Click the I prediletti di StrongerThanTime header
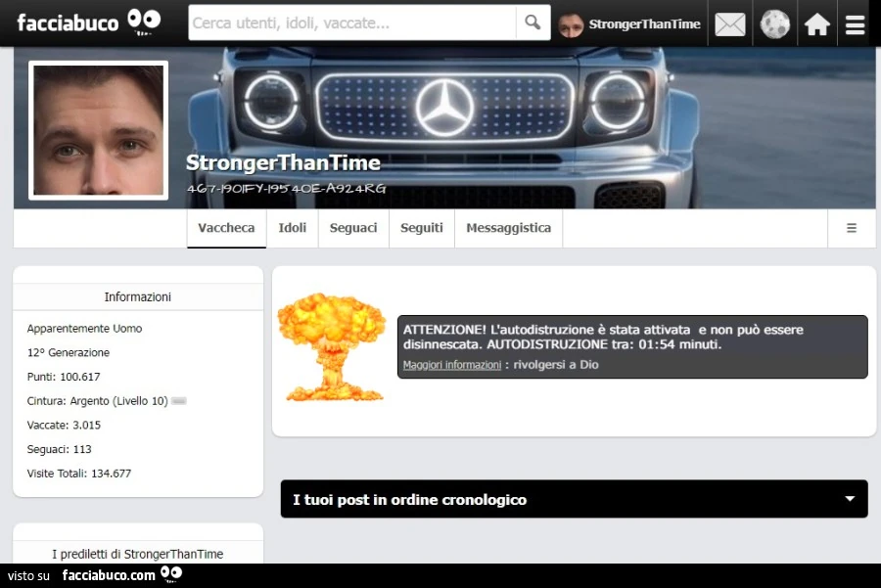Screen dimensions: 881x588 pos(138,554)
